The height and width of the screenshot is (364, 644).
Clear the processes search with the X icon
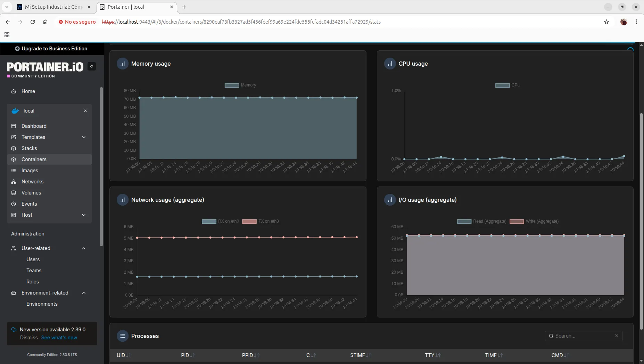pos(617,336)
